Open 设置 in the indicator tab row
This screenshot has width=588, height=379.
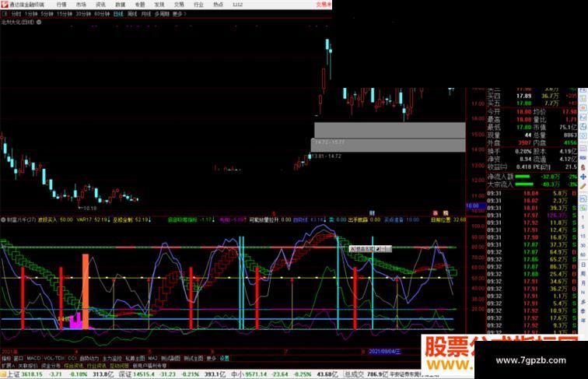[x=224, y=358]
